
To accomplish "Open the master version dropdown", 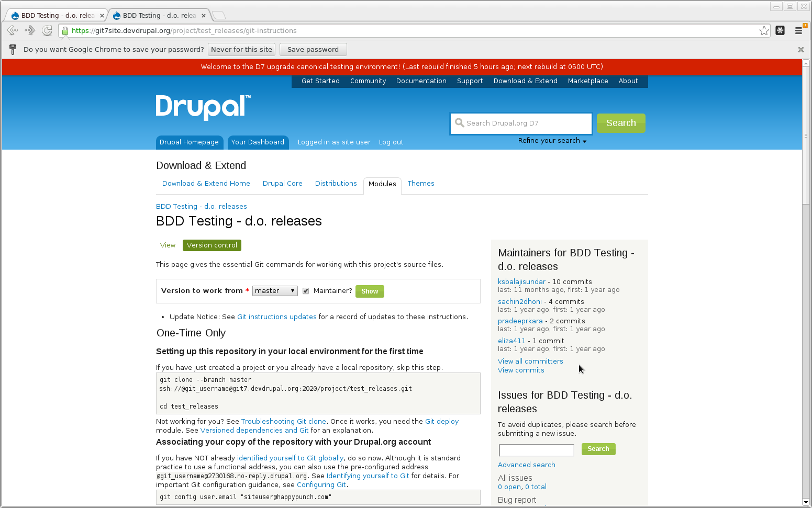I will pos(274,291).
